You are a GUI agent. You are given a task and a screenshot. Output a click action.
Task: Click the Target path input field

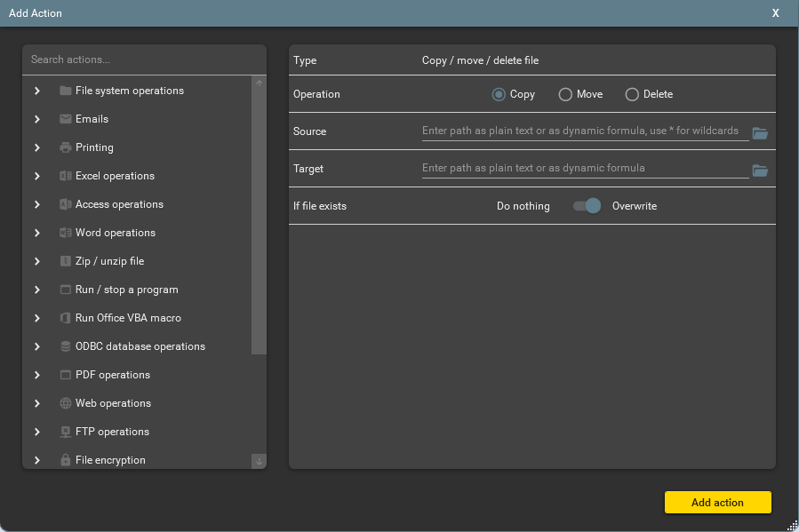tap(585, 169)
